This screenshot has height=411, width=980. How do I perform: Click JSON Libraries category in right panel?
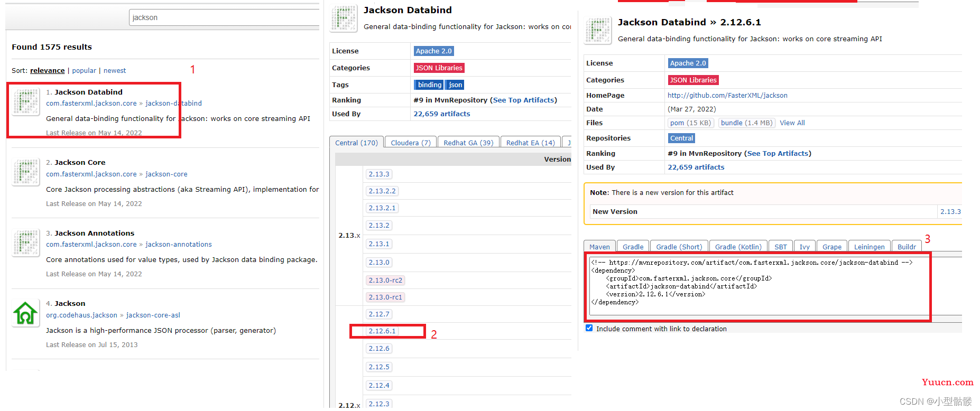(694, 80)
